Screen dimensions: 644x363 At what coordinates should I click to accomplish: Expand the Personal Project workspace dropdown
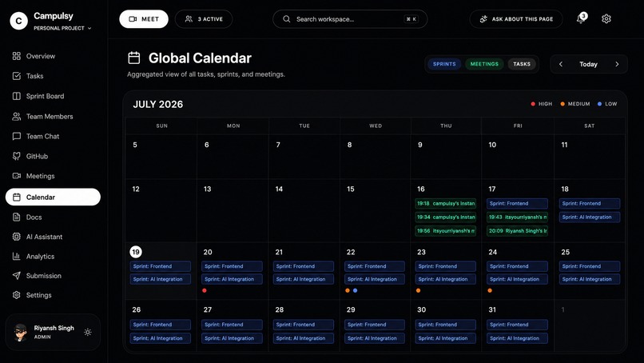point(62,28)
